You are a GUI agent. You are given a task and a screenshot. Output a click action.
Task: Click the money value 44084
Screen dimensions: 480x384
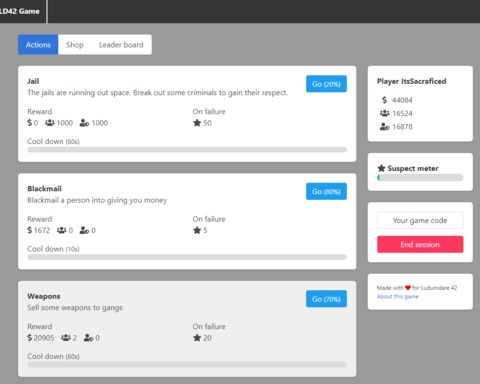pyautogui.click(x=402, y=100)
